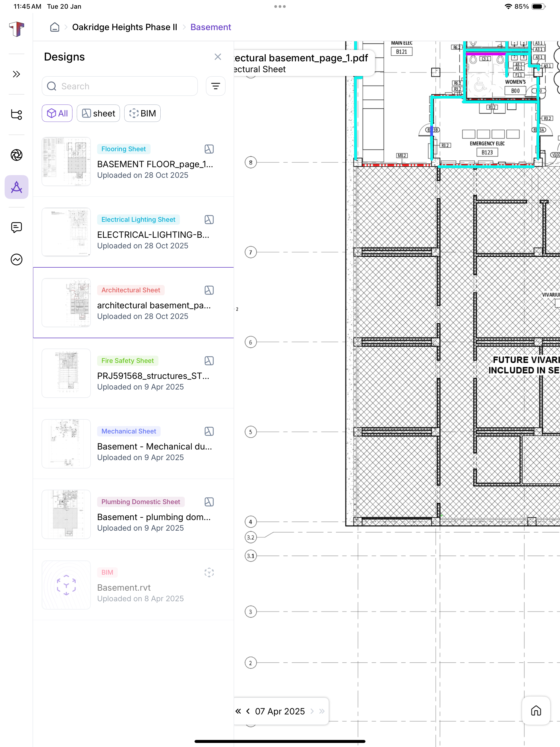Open the Basement.rvt BIM thumbnail
This screenshot has height=747, width=560.
coord(66,585)
